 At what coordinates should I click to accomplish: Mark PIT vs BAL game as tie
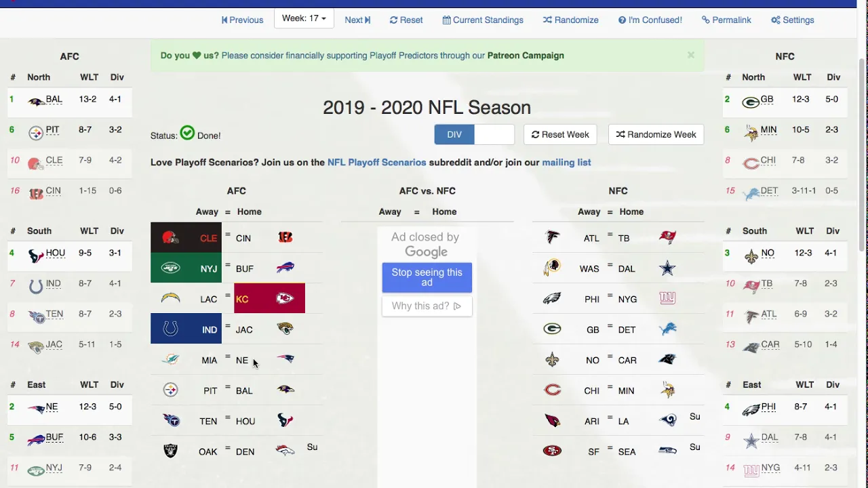pos(228,387)
